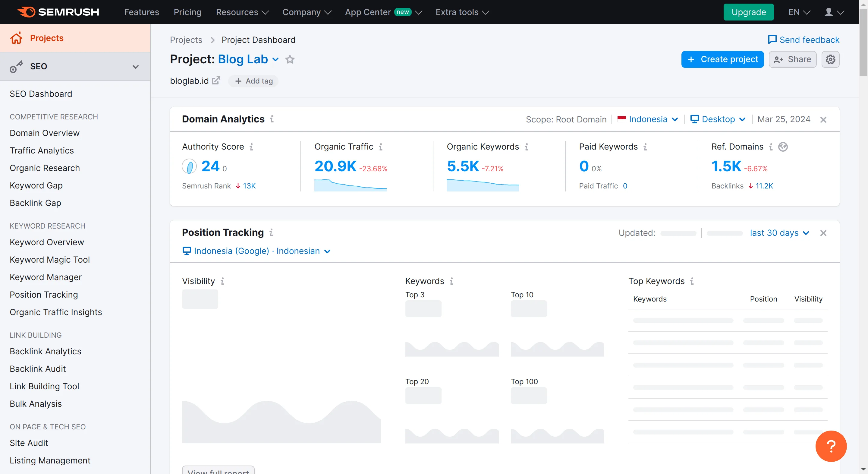Screen dimensions: 868x474
Task: Open Listing Management in sidebar
Action: (x=50, y=461)
